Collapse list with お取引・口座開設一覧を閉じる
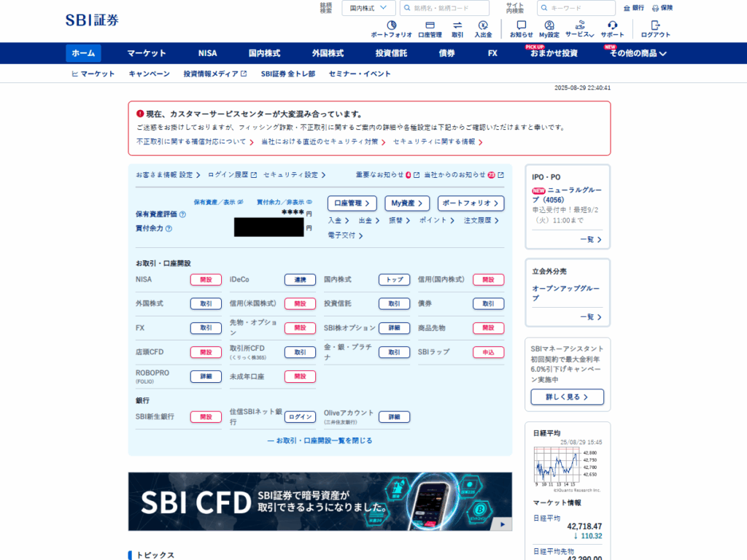This screenshot has height=560, width=747. (x=318, y=439)
